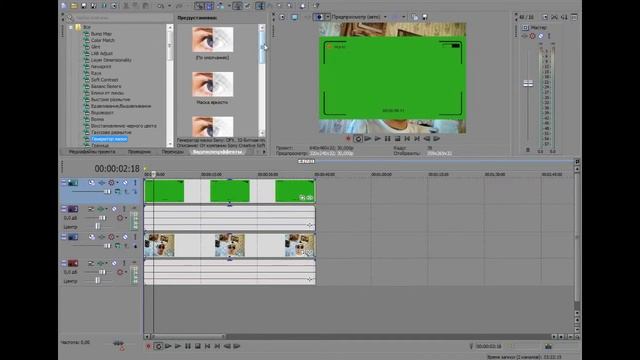The height and width of the screenshot is (360, 640).
Task: Select Color Match in the effects list
Action: pos(102,40)
